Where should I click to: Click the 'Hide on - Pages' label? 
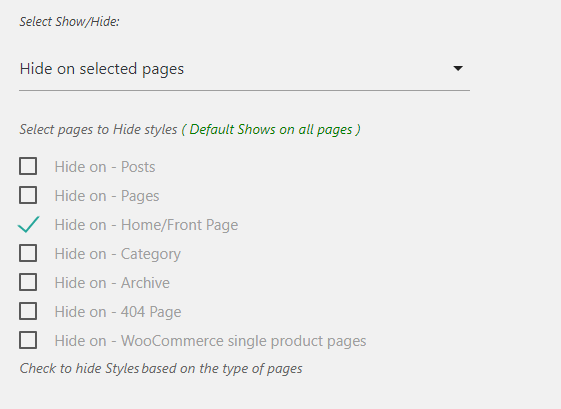[107, 196]
